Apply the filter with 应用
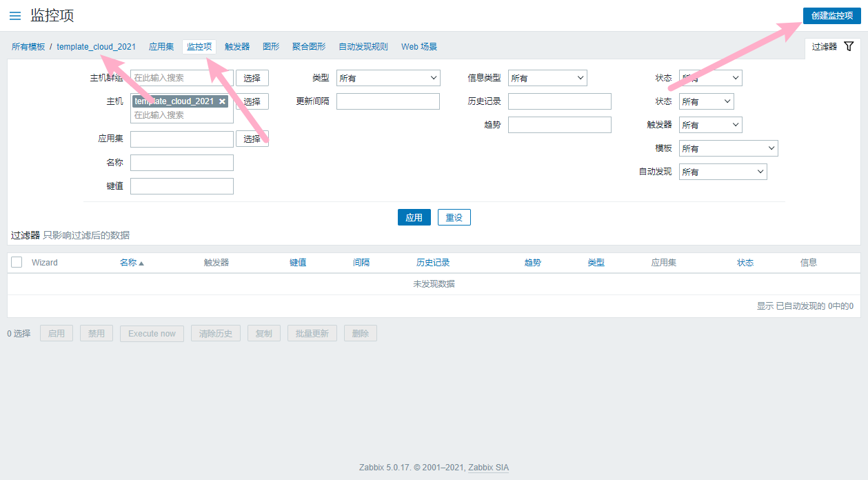868x480 pixels. click(414, 217)
